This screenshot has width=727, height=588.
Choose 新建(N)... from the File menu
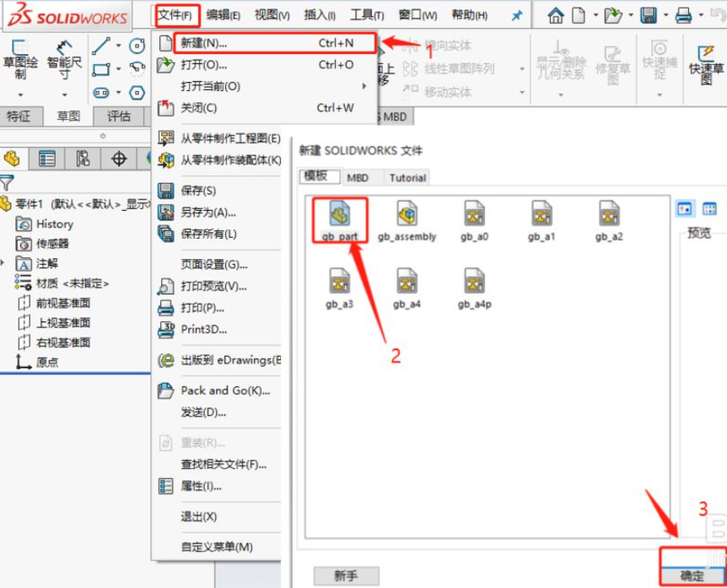click(267, 43)
